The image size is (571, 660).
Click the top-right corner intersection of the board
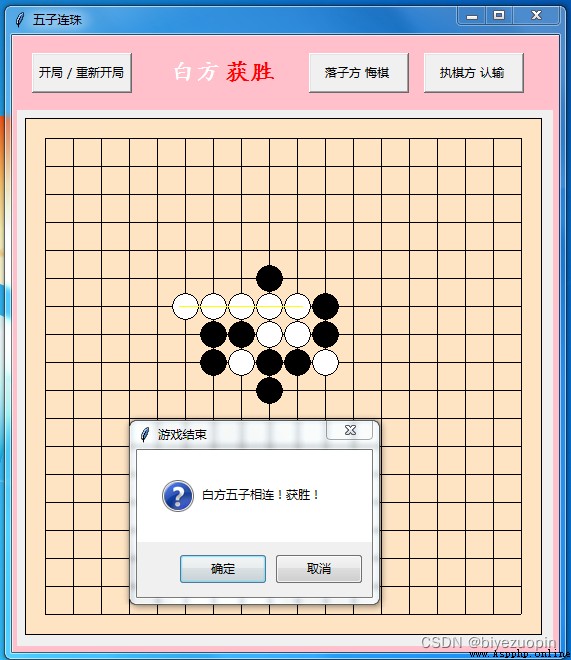521,138
